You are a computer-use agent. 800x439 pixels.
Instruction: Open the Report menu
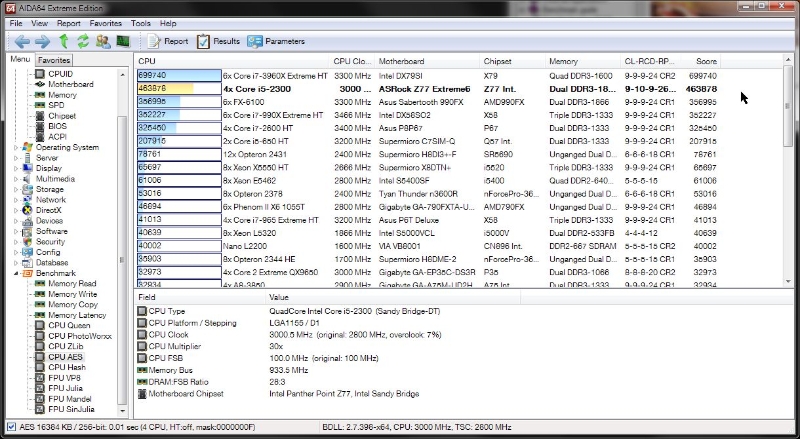pyautogui.click(x=68, y=23)
